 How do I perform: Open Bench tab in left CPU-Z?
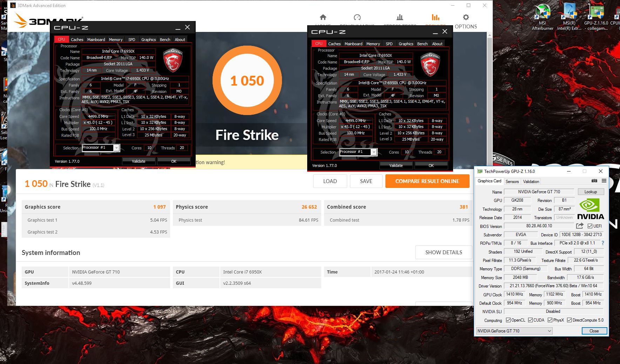point(165,40)
